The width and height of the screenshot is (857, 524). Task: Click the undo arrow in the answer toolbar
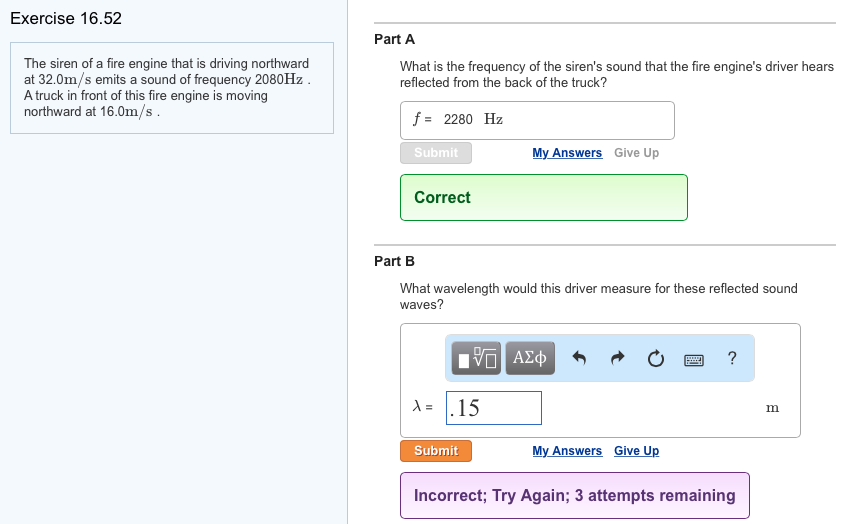(x=579, y=358)
